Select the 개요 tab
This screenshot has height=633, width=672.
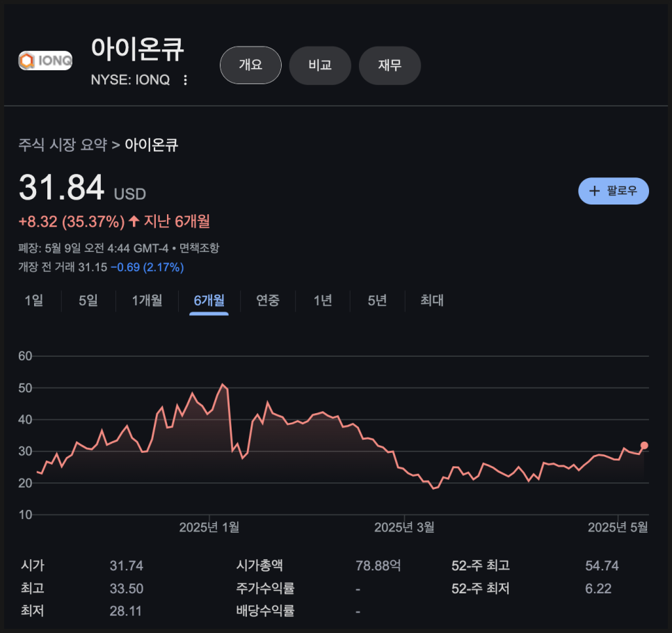[x=250, y=65]
